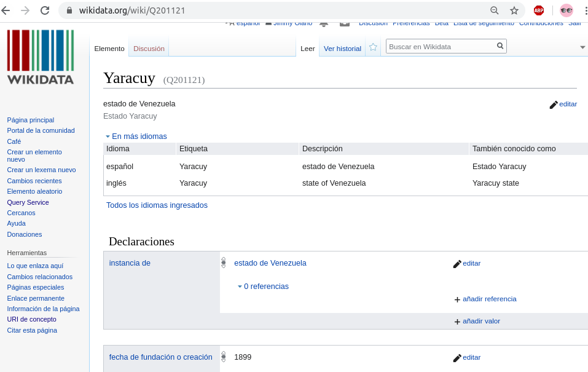Screen dimensions: 588x372
Task: Switch to the Discusión tab
Action: [x=149, y=49]
